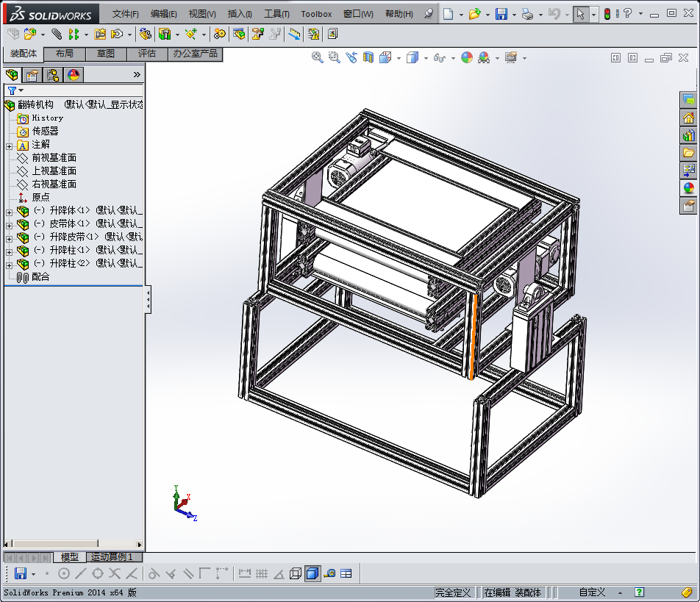Open the Hide/Show Items dropdown arrow
This screenshot has height=602, width=700.
(x=453, y=58)
